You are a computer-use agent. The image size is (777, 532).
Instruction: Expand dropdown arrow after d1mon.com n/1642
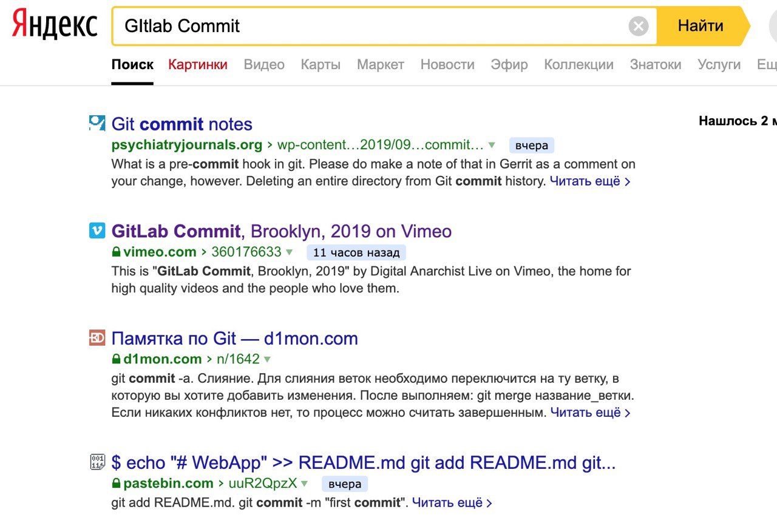pos(267,360)
